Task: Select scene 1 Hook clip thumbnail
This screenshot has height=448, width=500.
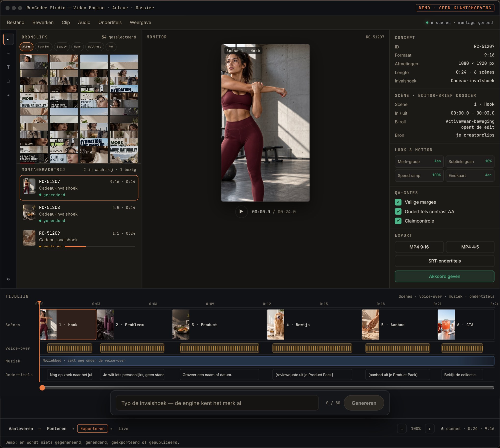Action: pos(48,325)
